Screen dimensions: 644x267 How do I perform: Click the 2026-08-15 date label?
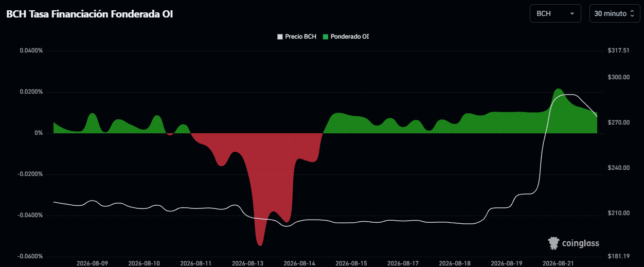tap(351, 263)
